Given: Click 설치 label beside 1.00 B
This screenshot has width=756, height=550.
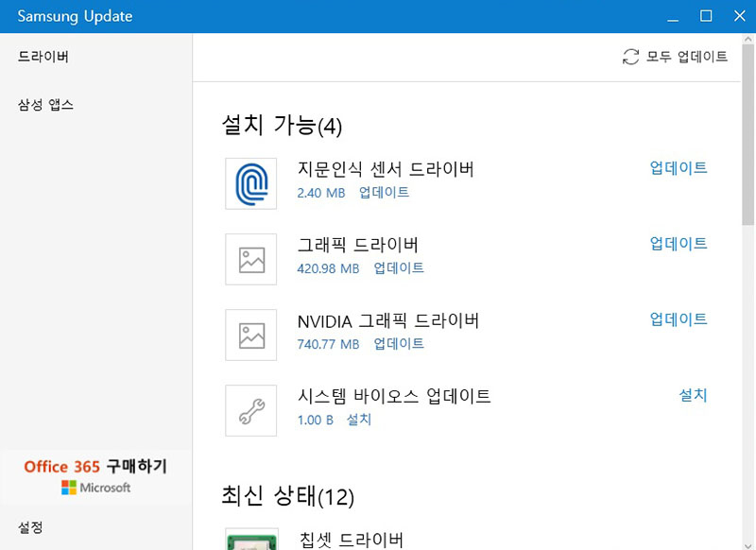Looking at the screenshot, I should pyautogui.click(x=359, y=420).
